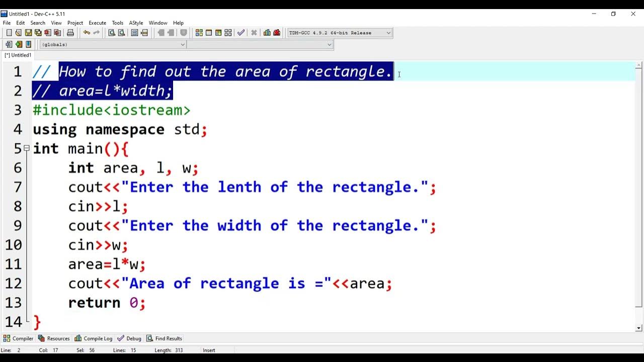Open the Search menu
644x362 pixels.
click(x=38, y=23)
